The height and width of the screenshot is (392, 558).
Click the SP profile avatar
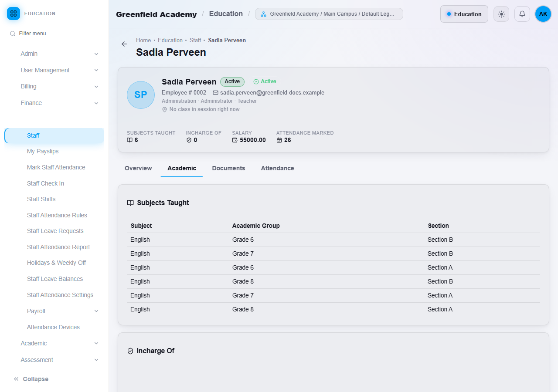(x=141, y=95)
